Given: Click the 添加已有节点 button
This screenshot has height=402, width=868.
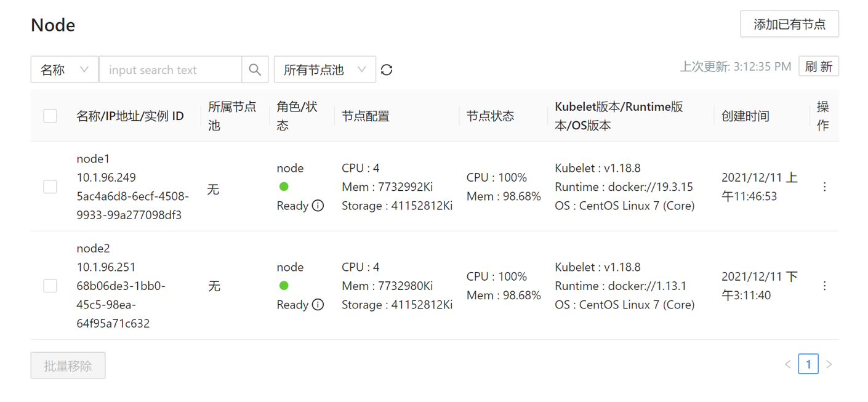Looking at the screenshot, I should pos(789,24).
